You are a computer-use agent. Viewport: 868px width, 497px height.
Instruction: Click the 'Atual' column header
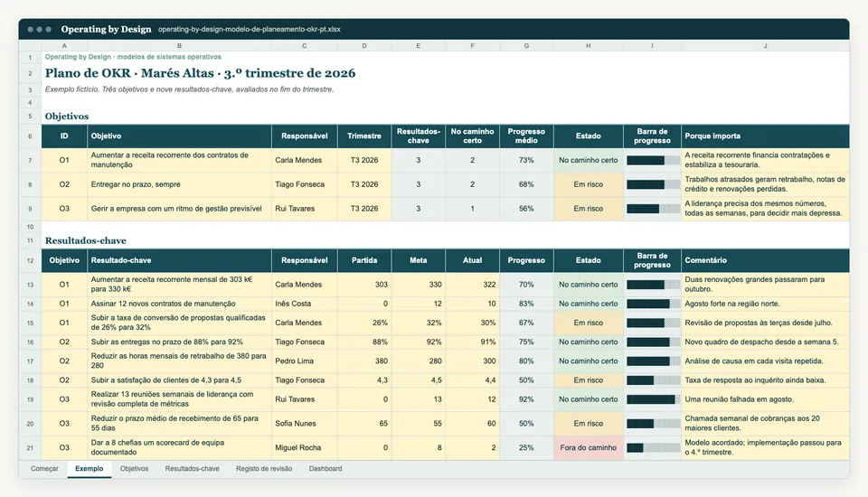472,260
